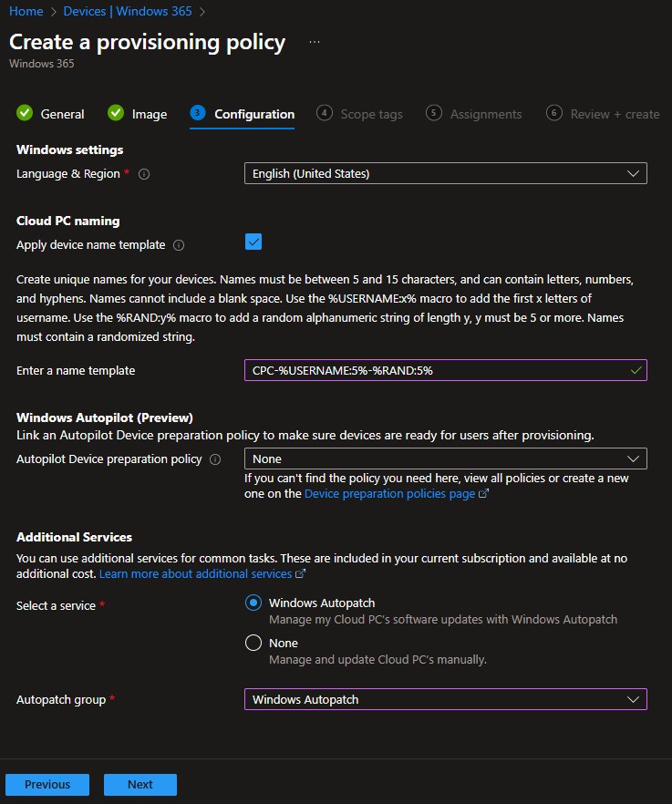The width and height of the screenshot is (672, 804).
Task: Click the info icon beside Language & Region
Action: pyautogui.click(x=144, y=174)
